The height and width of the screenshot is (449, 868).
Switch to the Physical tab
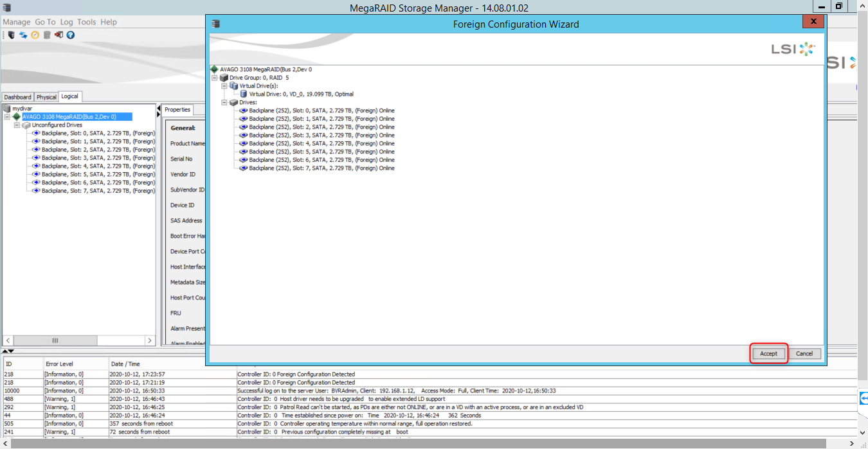pos(46,97)
